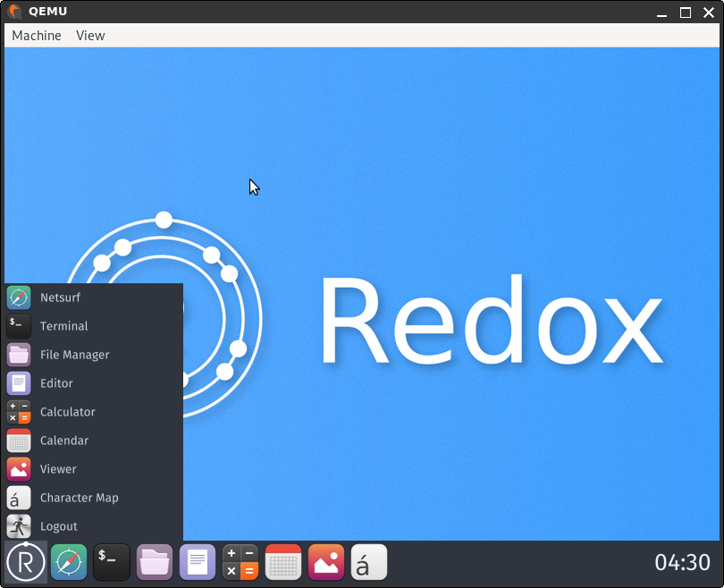Open the Netsurf browser from the taskbar
724x588 pixels.
point(68,562)
